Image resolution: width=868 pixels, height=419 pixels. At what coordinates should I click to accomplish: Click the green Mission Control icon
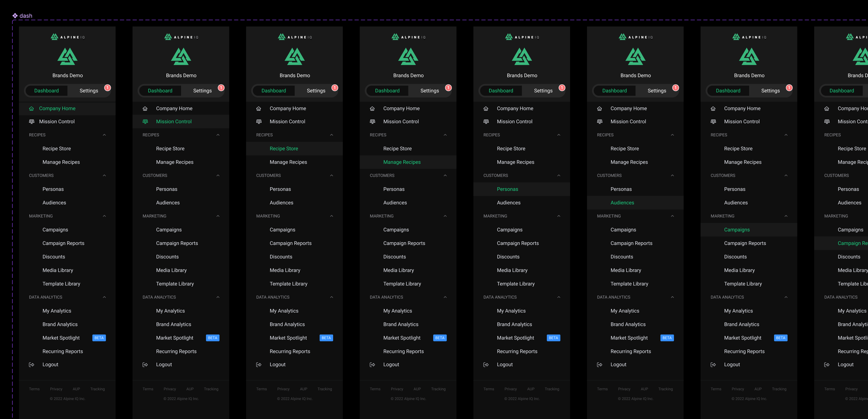[x=145, y=122]
